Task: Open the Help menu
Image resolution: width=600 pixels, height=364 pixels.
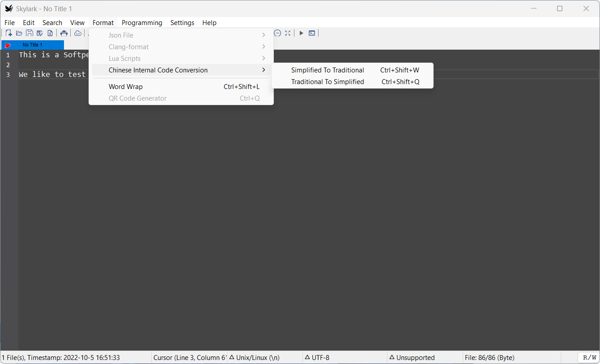Action: point(209,22)
